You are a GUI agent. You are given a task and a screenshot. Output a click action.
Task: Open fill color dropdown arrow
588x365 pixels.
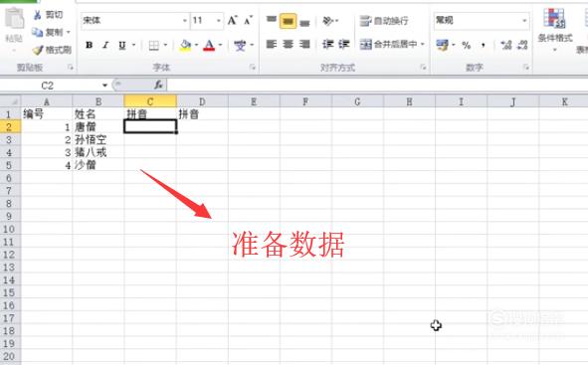196,45
